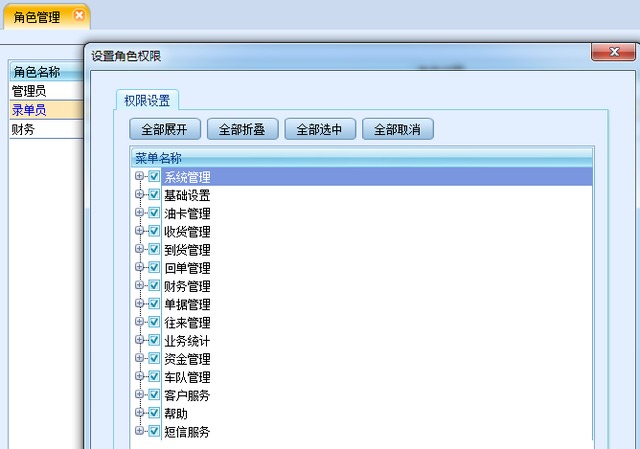Select the 回单管理 menu row label
640x449 pixels.
click(x=187, y=268)
